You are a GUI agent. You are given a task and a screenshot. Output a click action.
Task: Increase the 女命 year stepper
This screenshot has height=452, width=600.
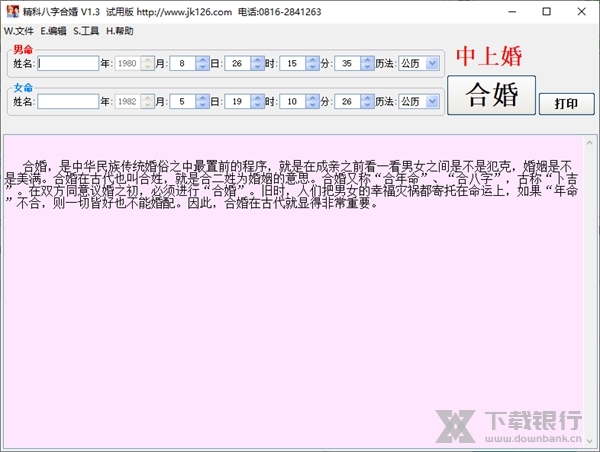click(147, 98)
